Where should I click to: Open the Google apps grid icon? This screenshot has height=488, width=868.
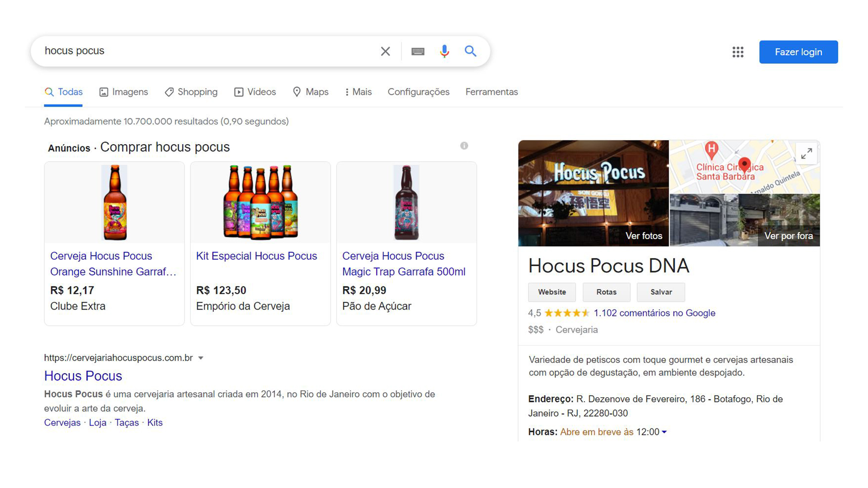click(x=738, y=52)
